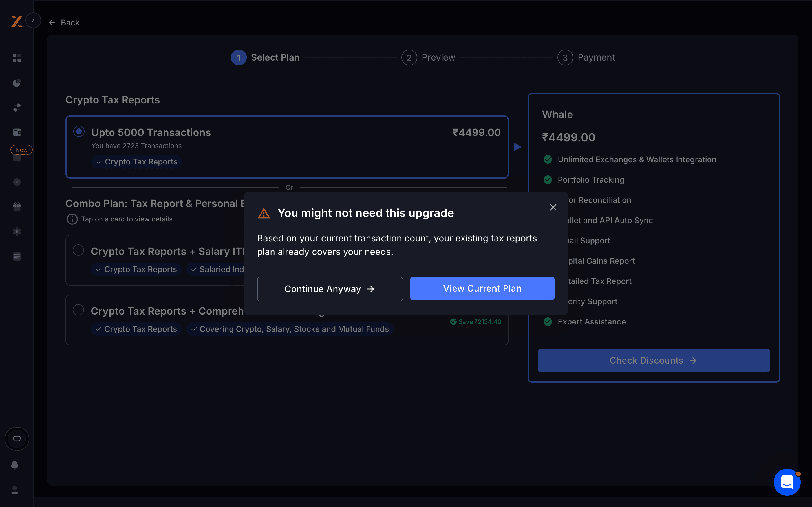
Task: Open the wallet icon in sidebar
Action: (17, 132)
